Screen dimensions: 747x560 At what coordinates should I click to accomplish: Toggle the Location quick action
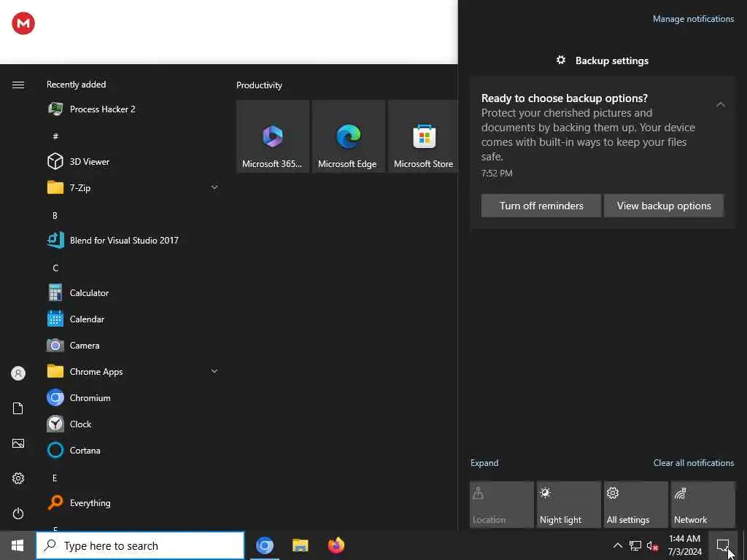click(502, 505)
